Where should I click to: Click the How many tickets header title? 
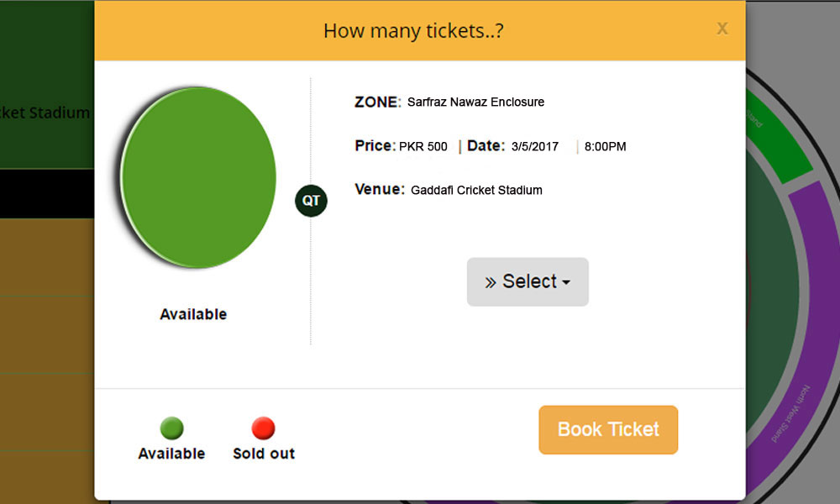(x=413, y=31)
